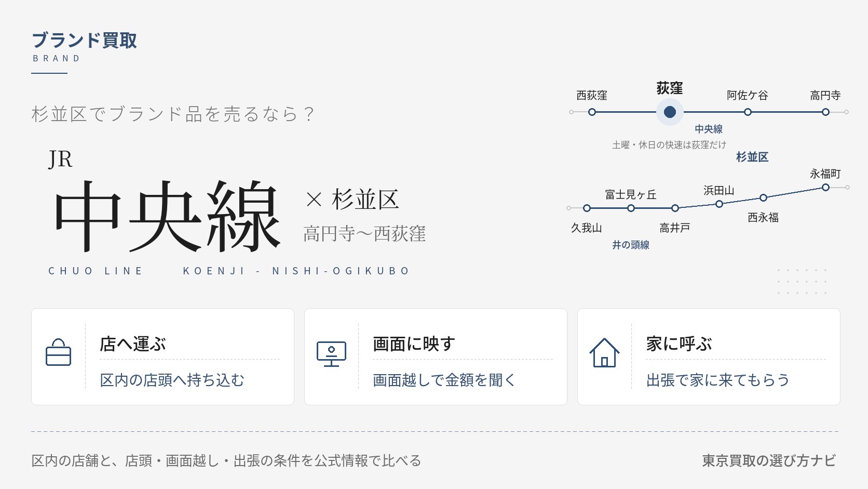Click the 永福町 station marker
Image resolution: width=868 pixels, height=489 pixels.
825,187
